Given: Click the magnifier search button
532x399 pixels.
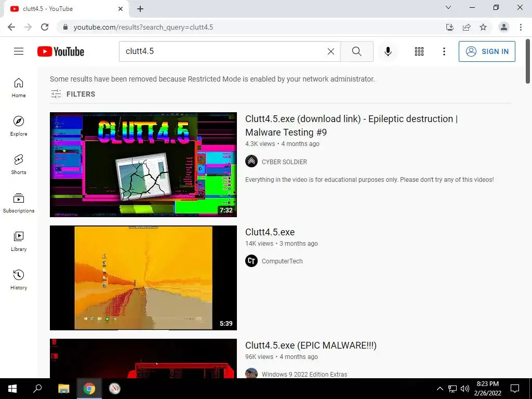Looking at the screenshot, I should pyautogui.click(x=356, y=51).
